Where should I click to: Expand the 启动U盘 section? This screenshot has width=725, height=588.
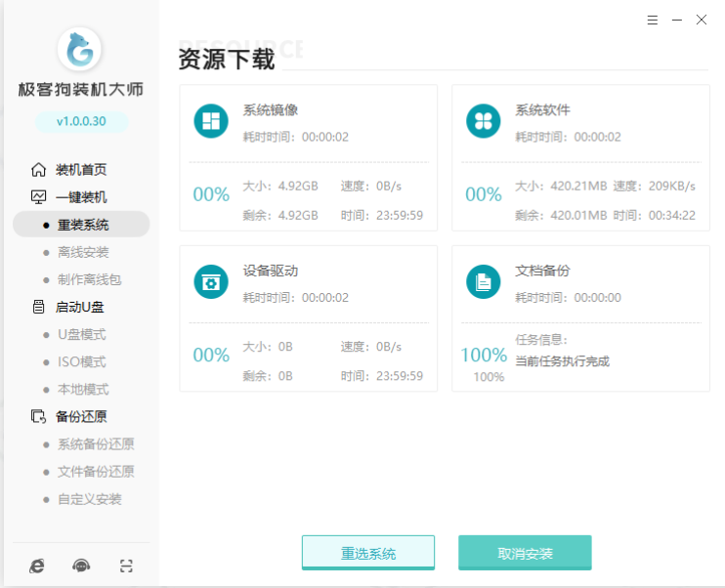pyautogui.click(x=80, y=307)
